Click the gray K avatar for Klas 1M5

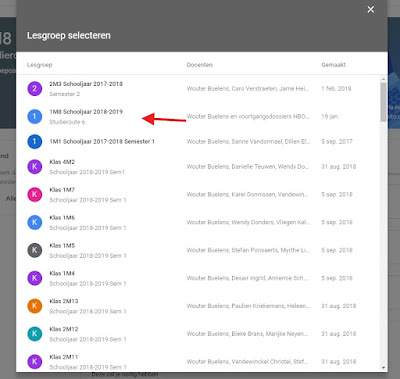34,250
